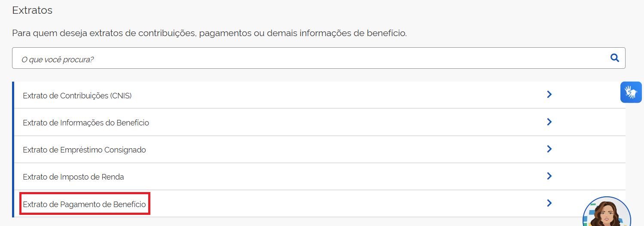The image size is (644, 226).
Task: Click the arrow next to Informações do Benefício
Action: coord(549,122)
